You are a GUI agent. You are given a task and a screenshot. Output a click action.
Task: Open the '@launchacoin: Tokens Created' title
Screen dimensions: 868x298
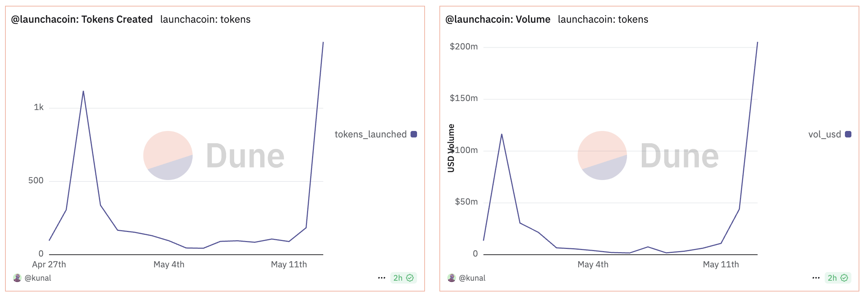point(82,19)
